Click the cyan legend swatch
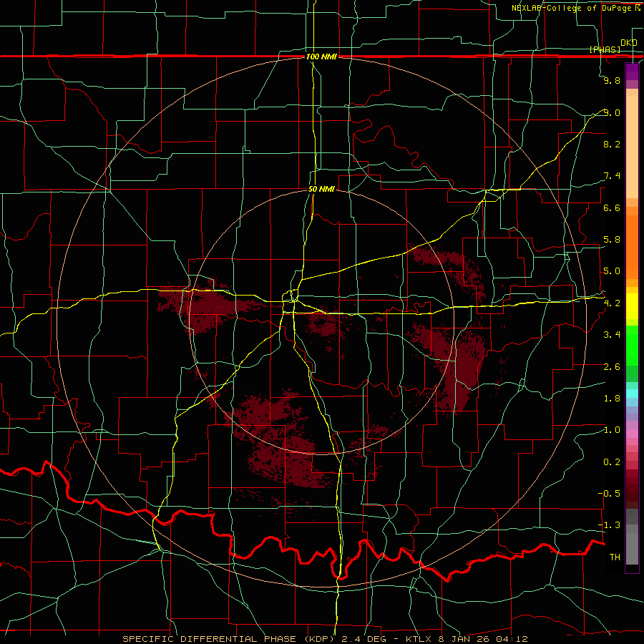This screenshot has width=644, height=644. click(632, 394)
